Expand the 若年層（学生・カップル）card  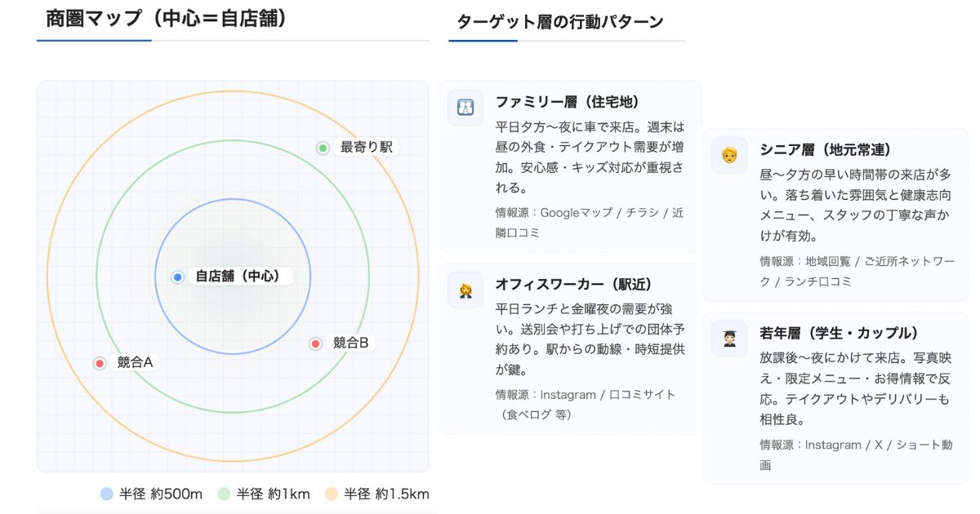tap(833, 392)
